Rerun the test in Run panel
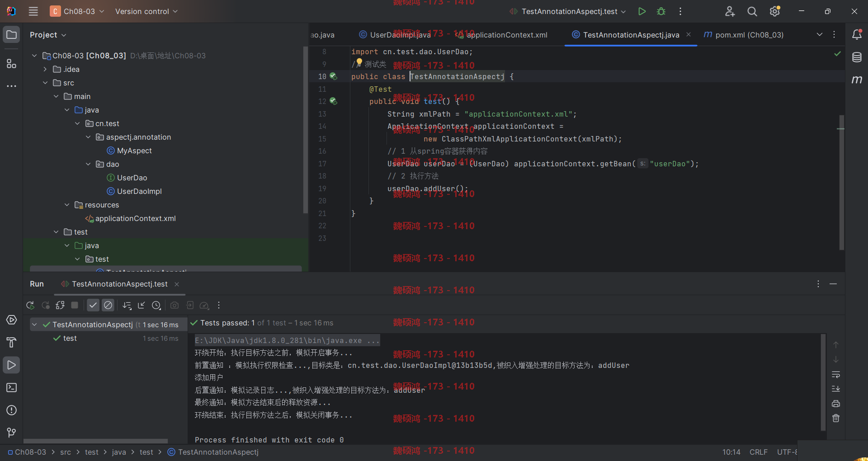Image resolution: width=868 pixels, height=461 pixels. coord(30,306)
